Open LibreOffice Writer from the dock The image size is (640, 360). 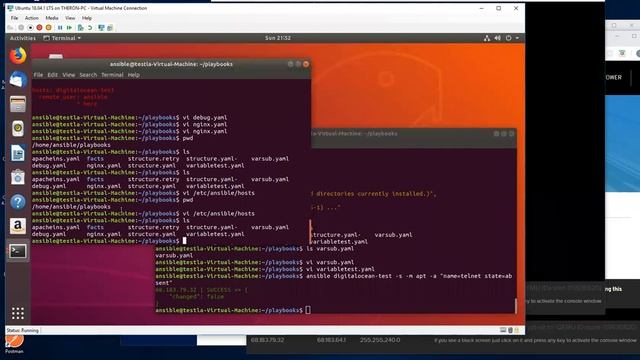coord(18,153)
